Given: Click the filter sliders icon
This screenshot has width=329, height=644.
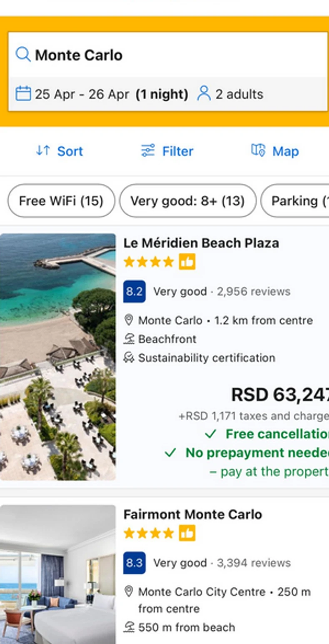Looking at the screenshot, I should tap(148, 151).
